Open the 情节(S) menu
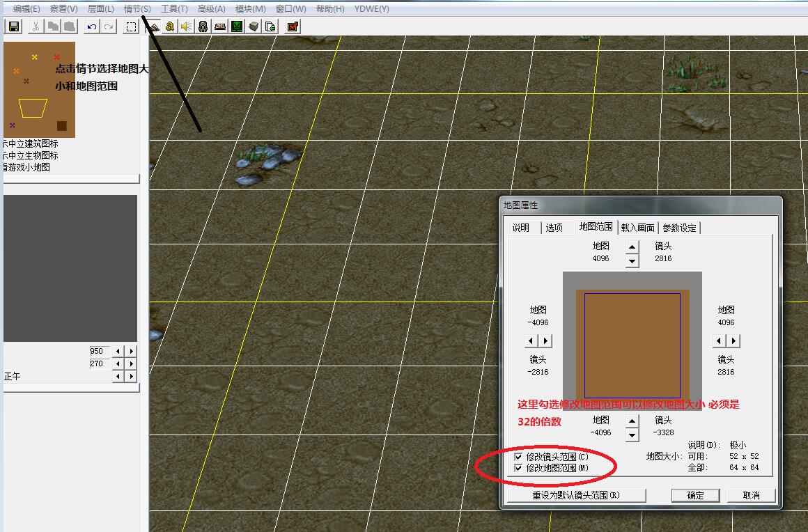 137,9
